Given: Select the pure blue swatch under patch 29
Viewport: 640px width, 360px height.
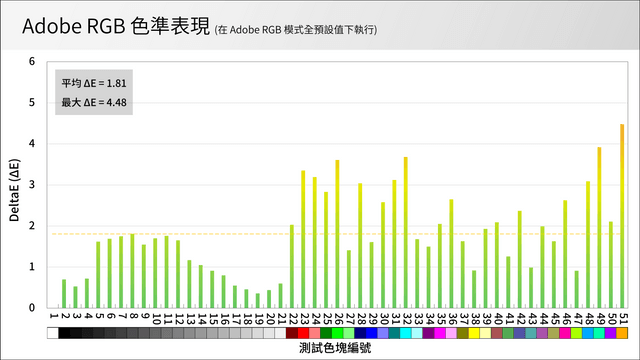Looking at the screenshot, I should tap(371, 333).
